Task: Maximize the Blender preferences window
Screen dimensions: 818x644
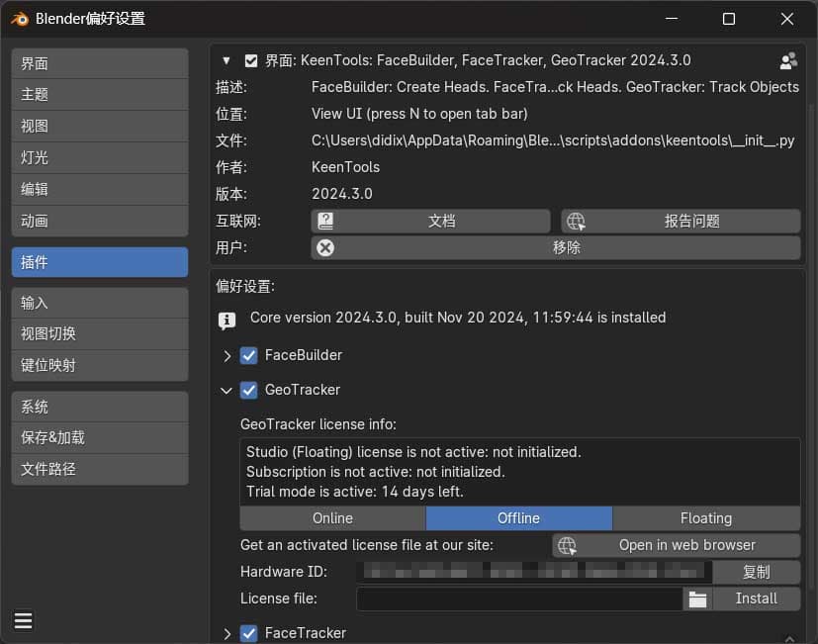Action: point(729,20)
